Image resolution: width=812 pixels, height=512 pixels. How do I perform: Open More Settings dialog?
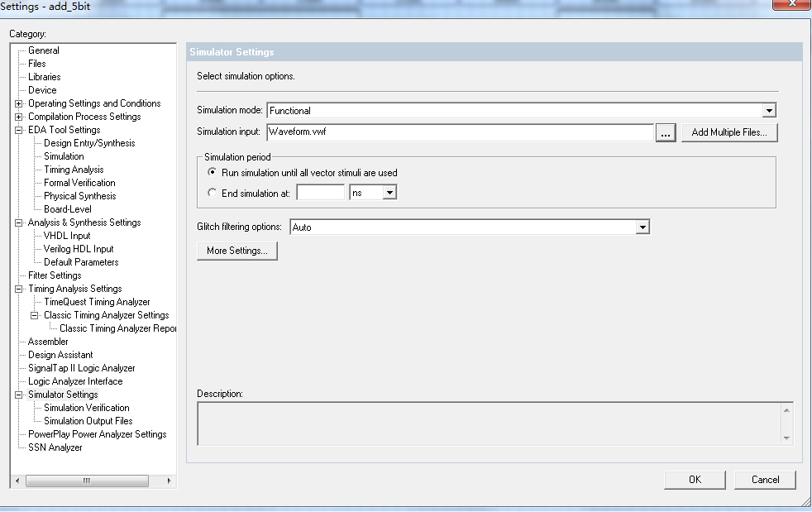pyautogui.click(x=237, y=251)
